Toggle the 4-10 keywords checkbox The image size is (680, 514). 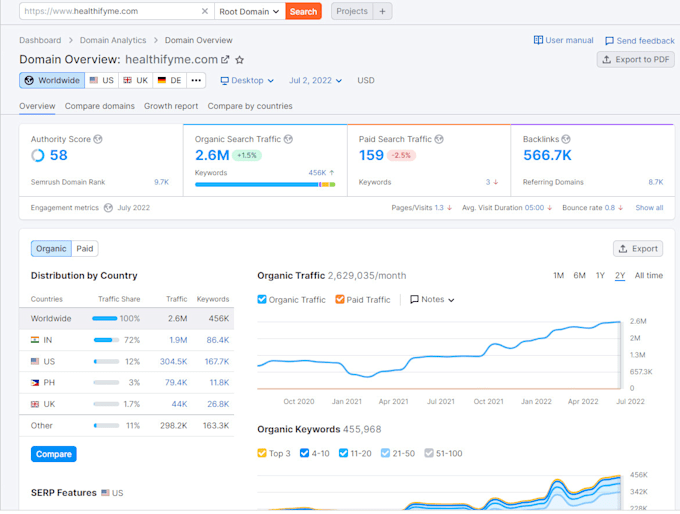click(304, 453)
